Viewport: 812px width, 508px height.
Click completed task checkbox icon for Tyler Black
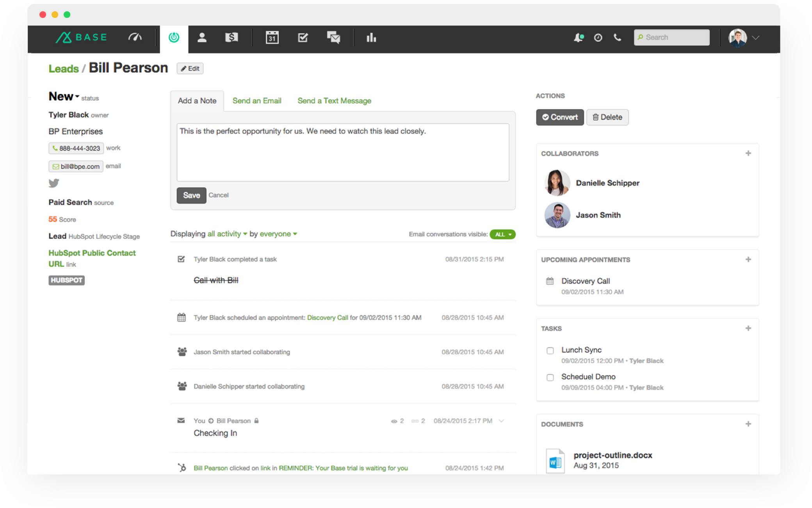[181, 259]
